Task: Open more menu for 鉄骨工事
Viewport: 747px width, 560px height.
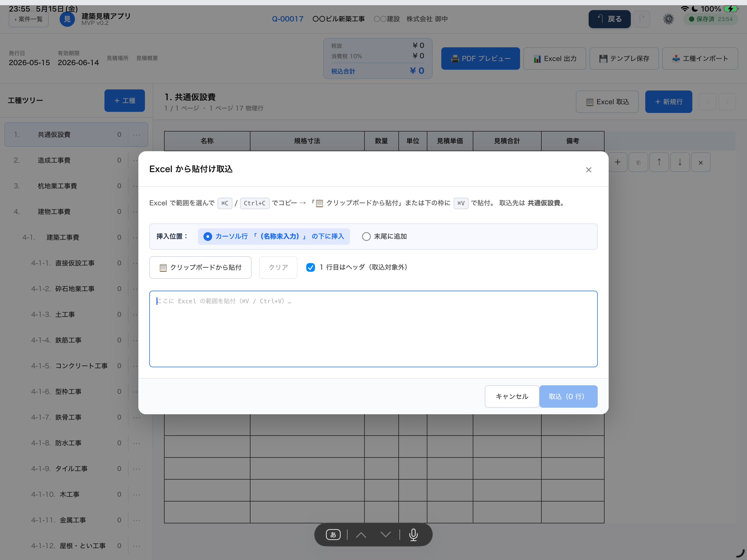Action: click(137, 417)
